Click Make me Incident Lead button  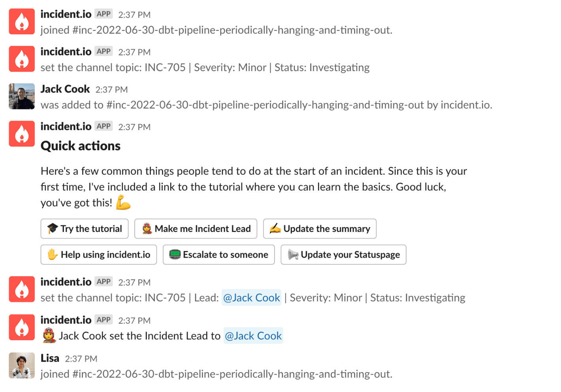(196, 229)
